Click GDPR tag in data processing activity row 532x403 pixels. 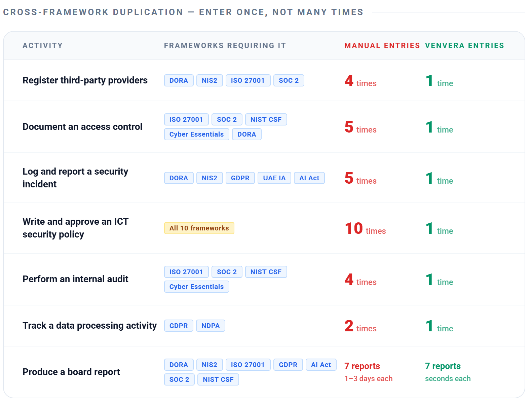click(179, 326)
